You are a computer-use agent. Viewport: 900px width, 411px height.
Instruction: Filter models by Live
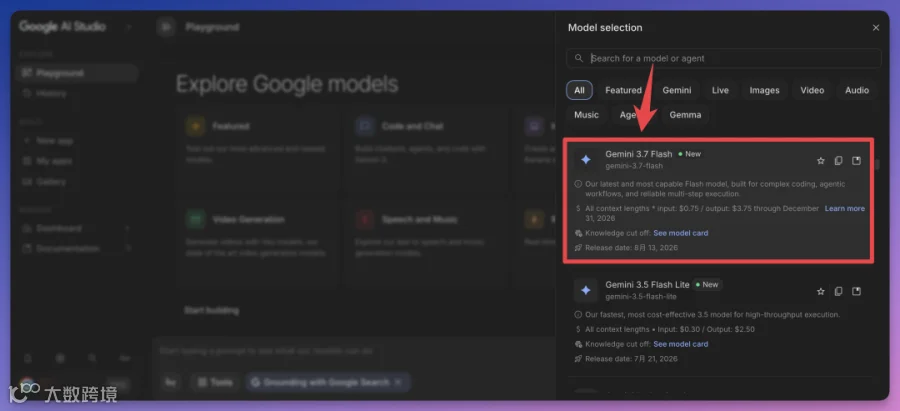[720, 90]
